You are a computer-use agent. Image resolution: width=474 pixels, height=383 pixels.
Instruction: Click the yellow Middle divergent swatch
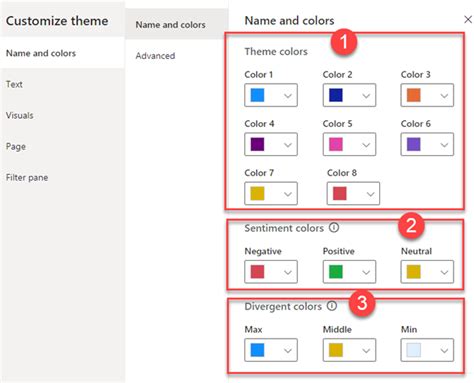coord(336,350)
